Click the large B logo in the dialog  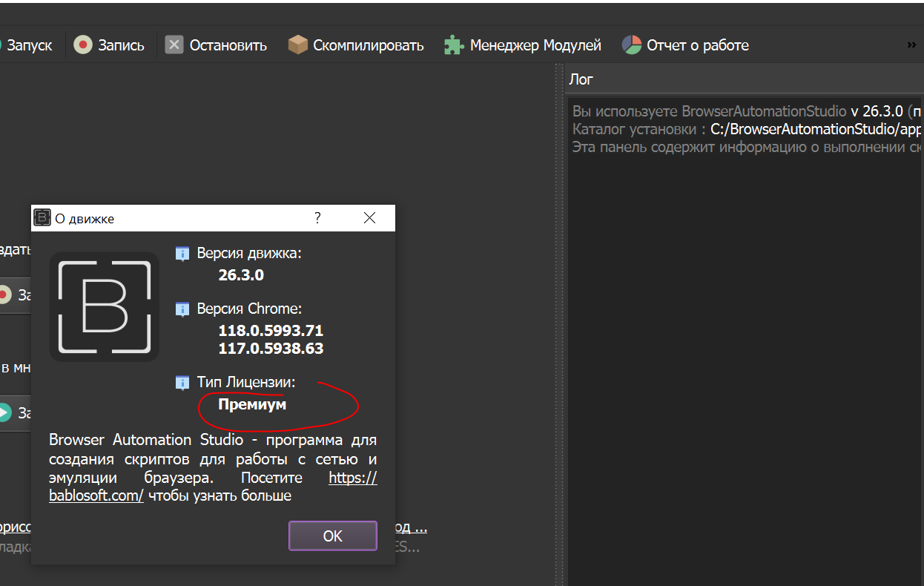tap(105, 306)
